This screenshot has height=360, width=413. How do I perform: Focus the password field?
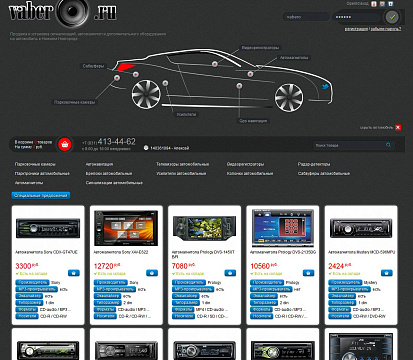coord(356,17)
